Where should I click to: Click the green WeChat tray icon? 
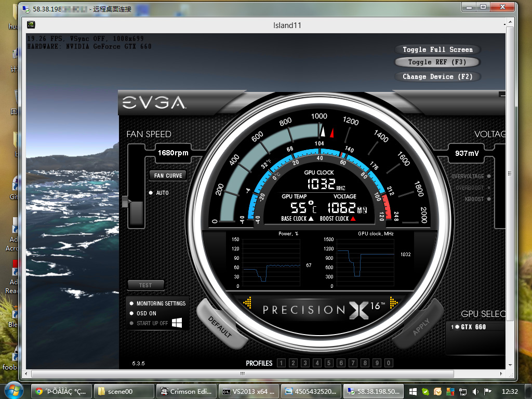[x=425, y=392]
